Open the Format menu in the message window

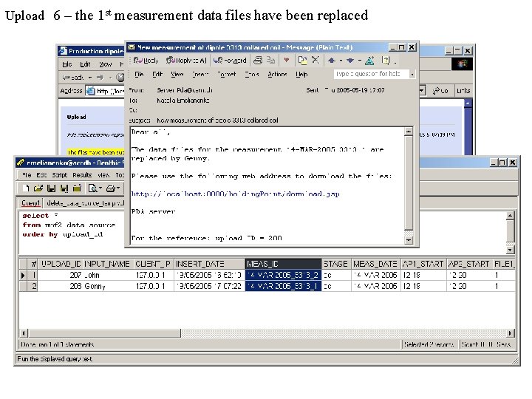[226, 74]
